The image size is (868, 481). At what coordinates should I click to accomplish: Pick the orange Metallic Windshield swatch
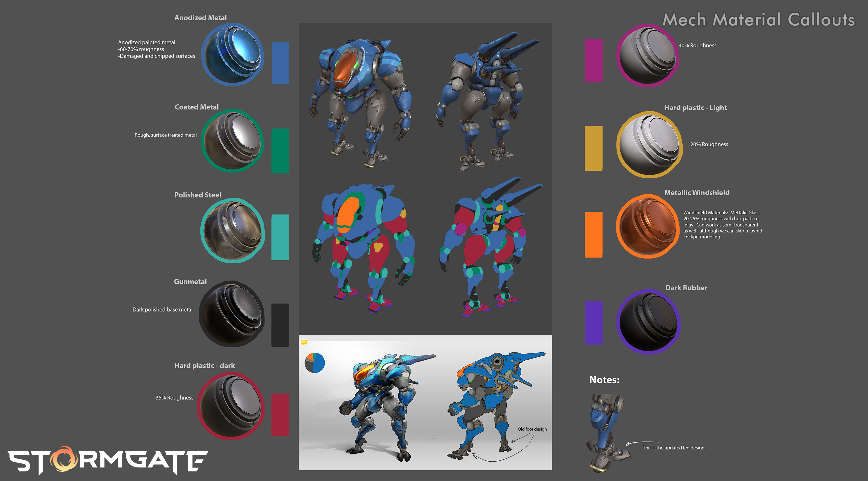(x=593, y=235)
